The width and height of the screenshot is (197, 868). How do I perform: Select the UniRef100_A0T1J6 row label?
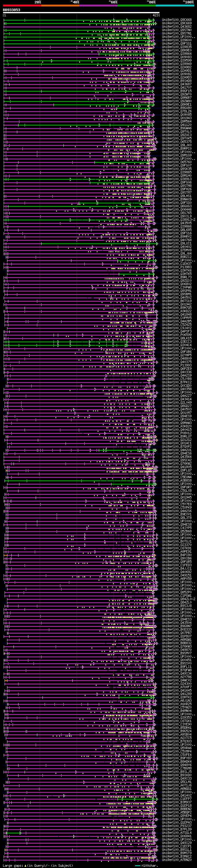[x=177, y=785]
